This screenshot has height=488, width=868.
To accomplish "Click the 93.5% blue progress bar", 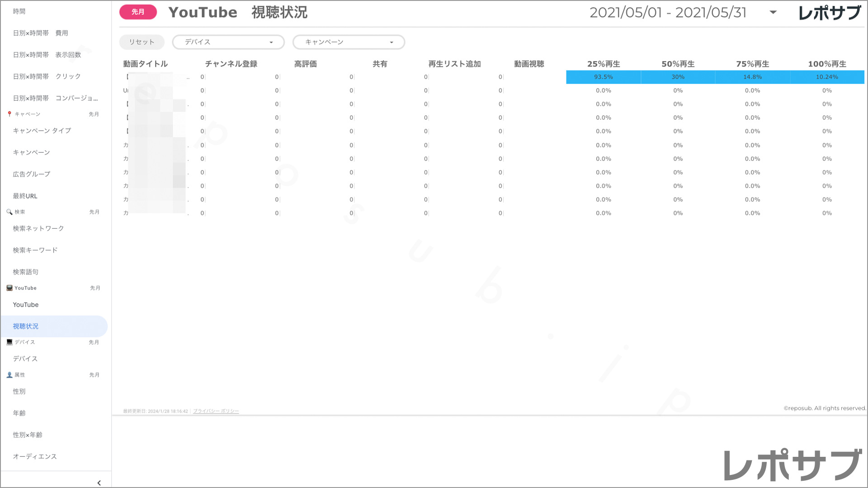I will pyautogui.click(x=603, y=77).
